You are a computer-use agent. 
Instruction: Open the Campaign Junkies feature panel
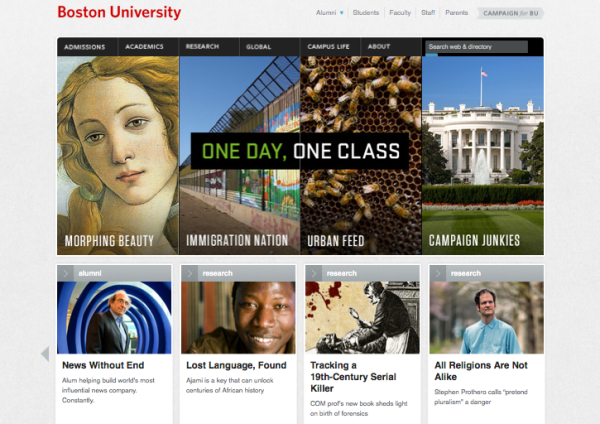[x=483, y=155]
